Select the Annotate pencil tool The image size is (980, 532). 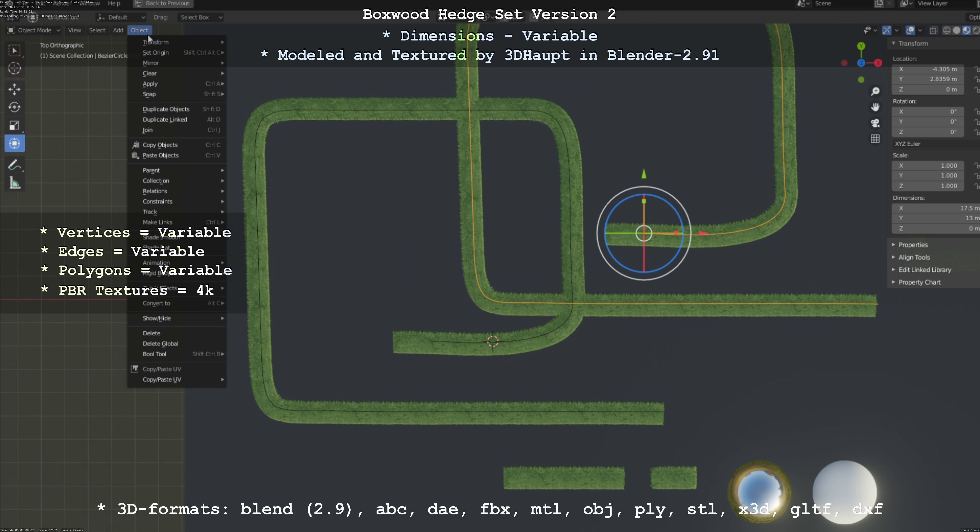(x=14, y=165)
